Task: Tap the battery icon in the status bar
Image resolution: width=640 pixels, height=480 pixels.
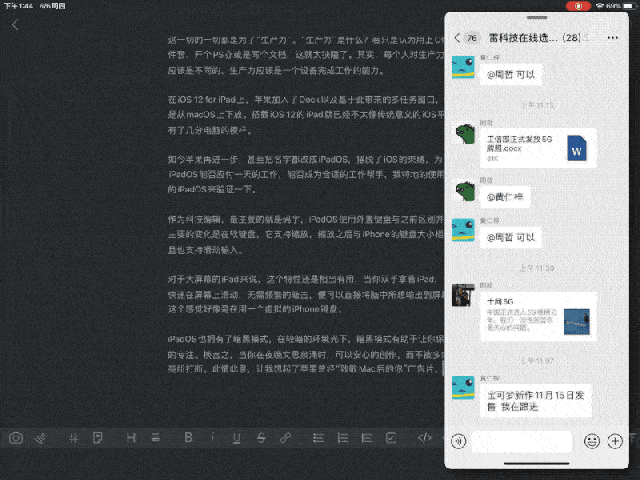Action: [x=628, y=6]
